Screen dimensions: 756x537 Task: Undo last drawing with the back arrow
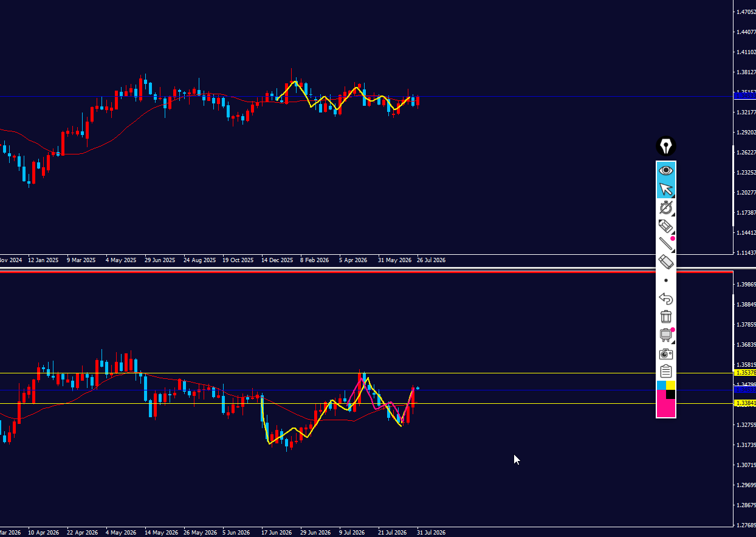pos(666,299)
